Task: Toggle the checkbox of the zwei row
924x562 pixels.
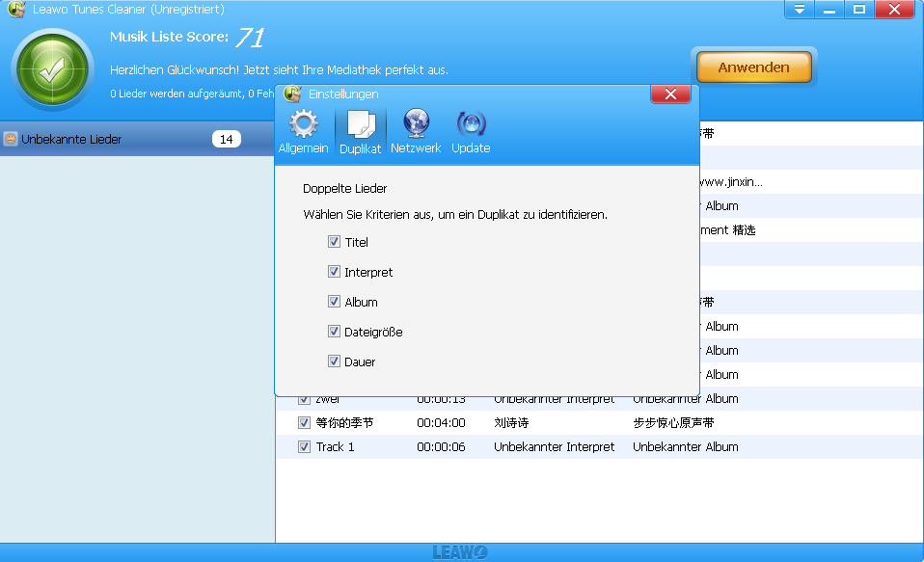Action: click(304, 399)
